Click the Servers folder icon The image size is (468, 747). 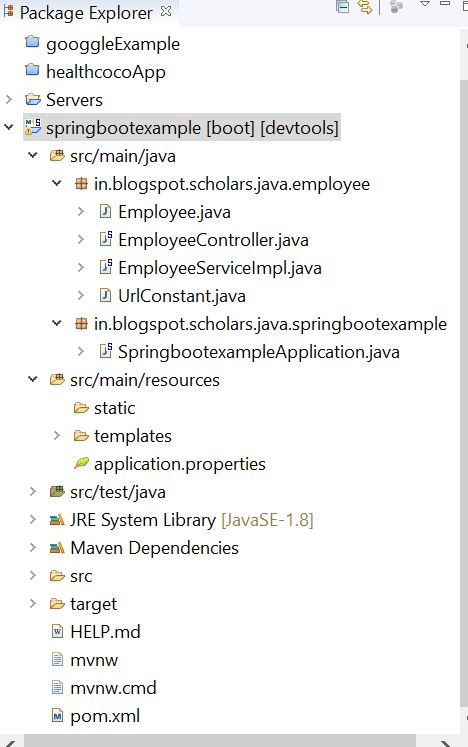(33, 100)
